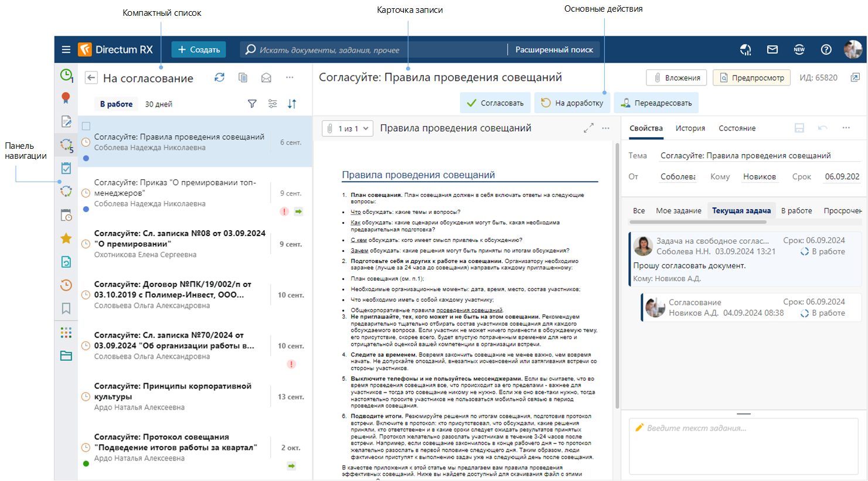The image size is (868, 481).
Task: Expand document viewer to full screen
Action: point(588,128)
